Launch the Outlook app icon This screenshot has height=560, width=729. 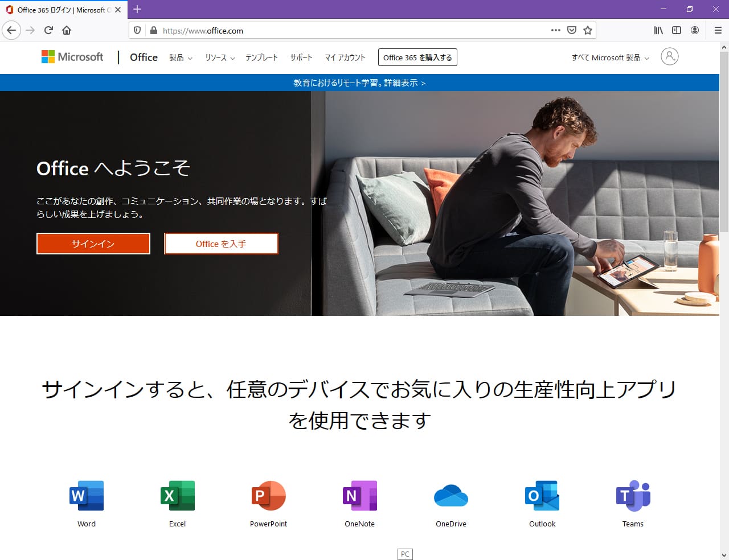pyautogui.click(x=542, y=496)
